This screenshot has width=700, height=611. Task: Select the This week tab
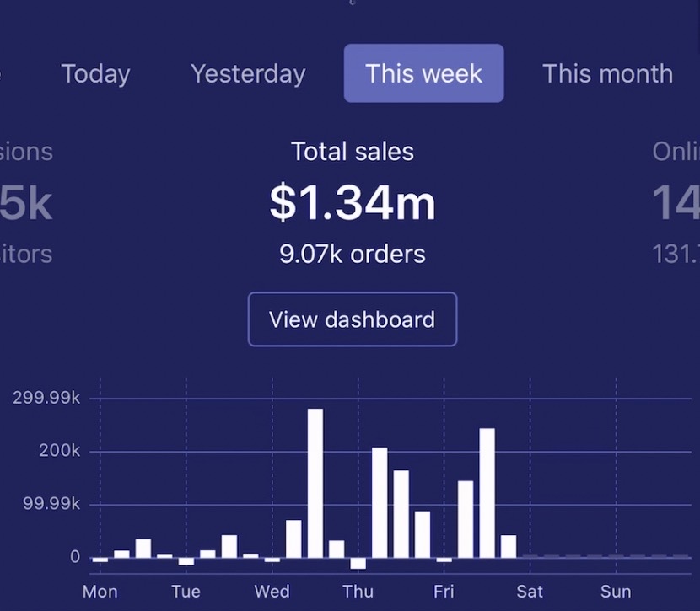[x=424, y=73]
